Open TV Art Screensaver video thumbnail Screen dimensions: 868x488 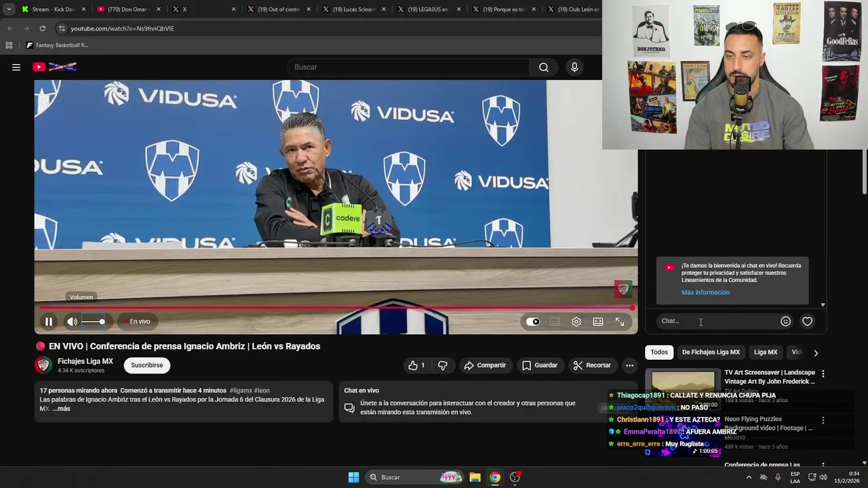pos(683,389)
